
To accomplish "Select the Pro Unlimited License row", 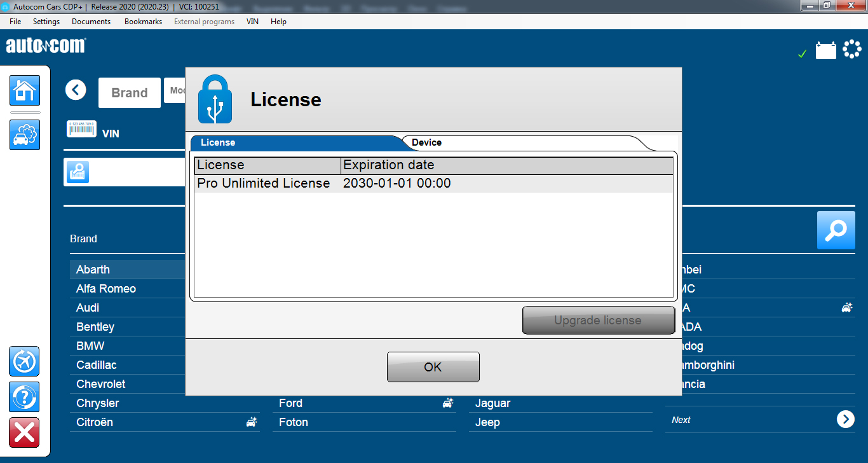I will 433,183.
